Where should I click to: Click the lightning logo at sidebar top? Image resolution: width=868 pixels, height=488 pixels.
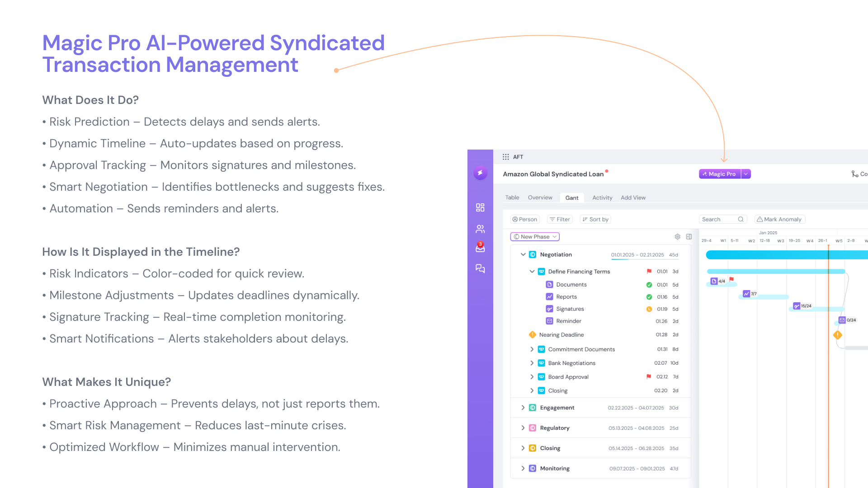(480, 173)
